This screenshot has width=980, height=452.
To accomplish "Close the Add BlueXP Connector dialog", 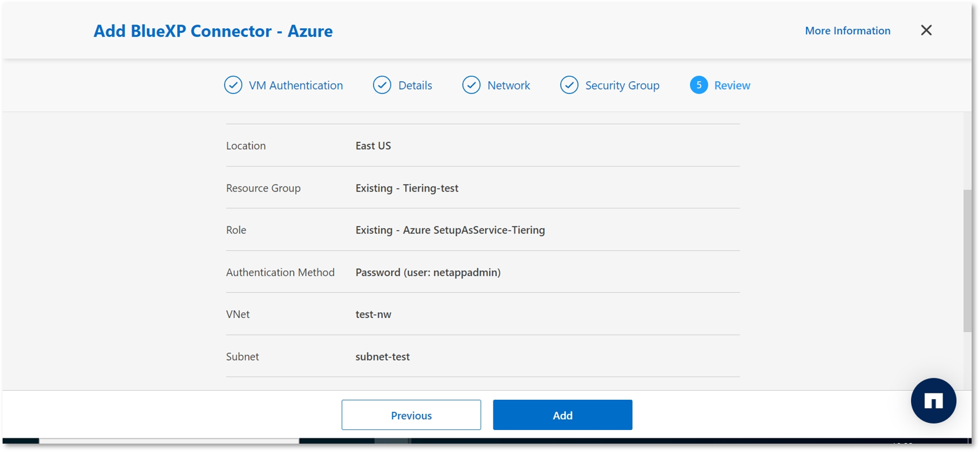I will tap(927, 30).
